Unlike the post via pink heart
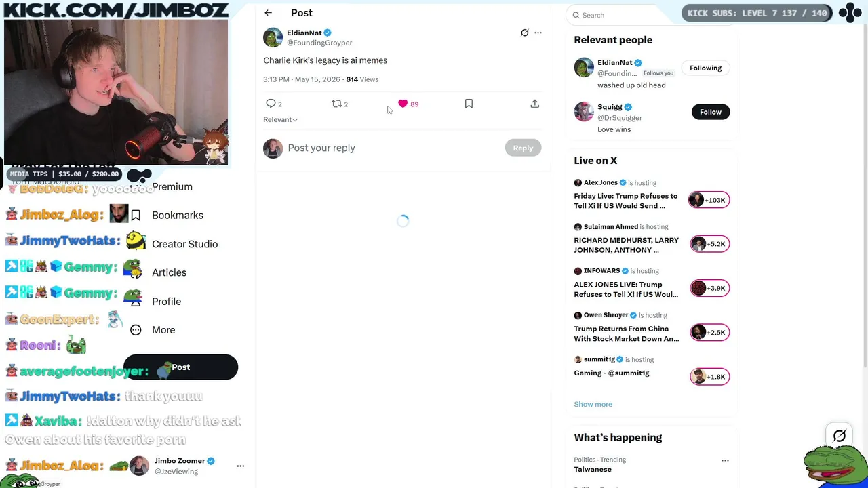Screen dimensions: 868x488 (403, 104)
